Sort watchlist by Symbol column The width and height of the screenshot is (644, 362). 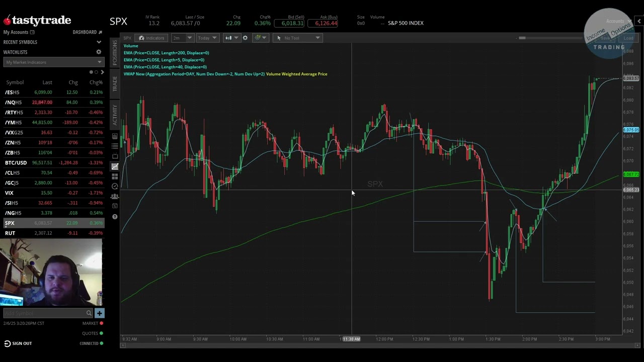(15, 82)
